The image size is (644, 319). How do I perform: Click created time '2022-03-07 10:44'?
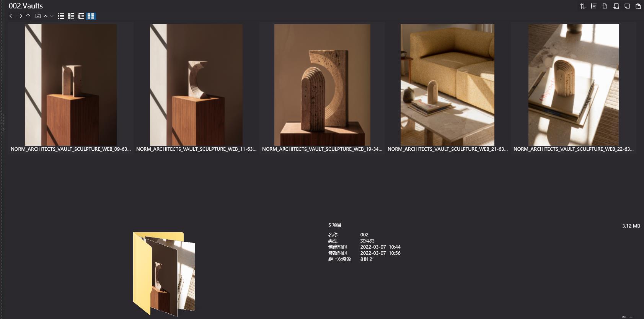pos(380,247)
